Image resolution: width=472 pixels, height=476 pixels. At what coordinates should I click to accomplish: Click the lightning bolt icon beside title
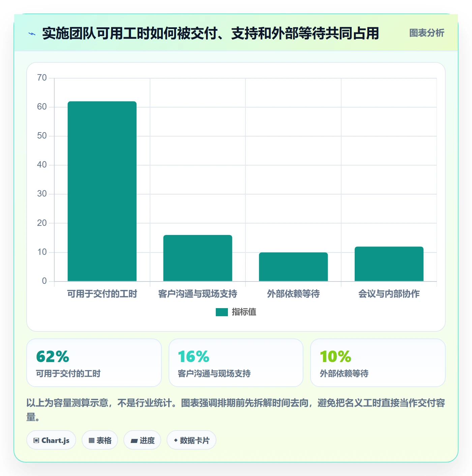32,34
